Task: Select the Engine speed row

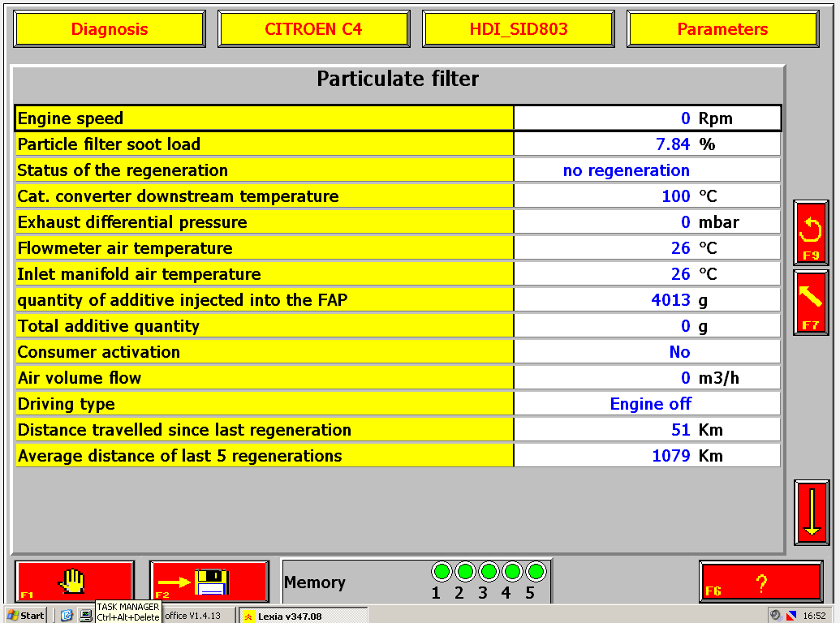Action: point(398,118)
